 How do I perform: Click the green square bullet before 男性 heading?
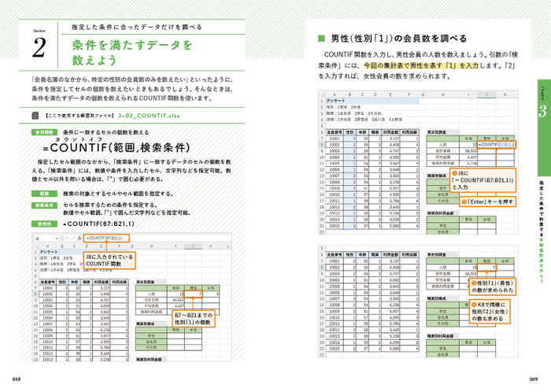tap(321, 39)
